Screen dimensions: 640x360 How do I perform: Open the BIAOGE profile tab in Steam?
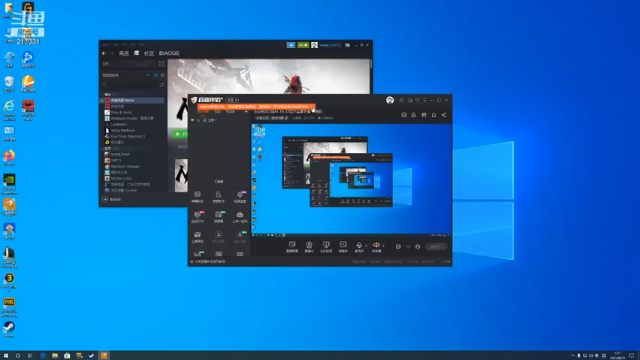coord(169,53)
